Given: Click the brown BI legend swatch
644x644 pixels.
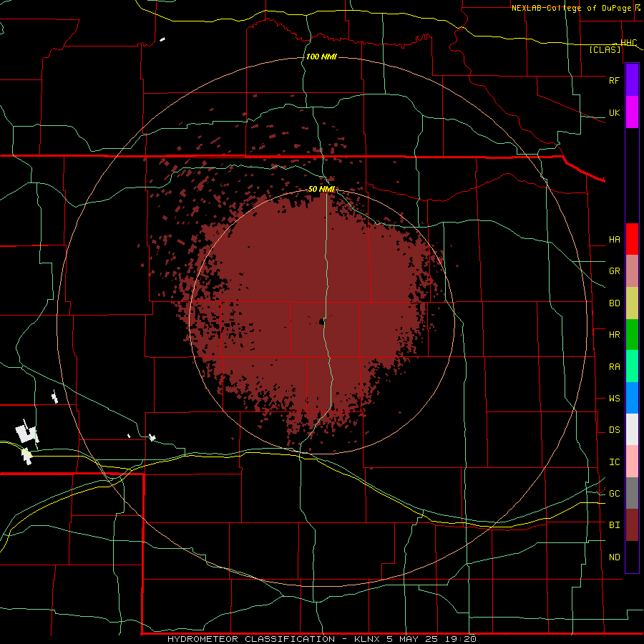Looking at the screenshot, I should 632,525.
